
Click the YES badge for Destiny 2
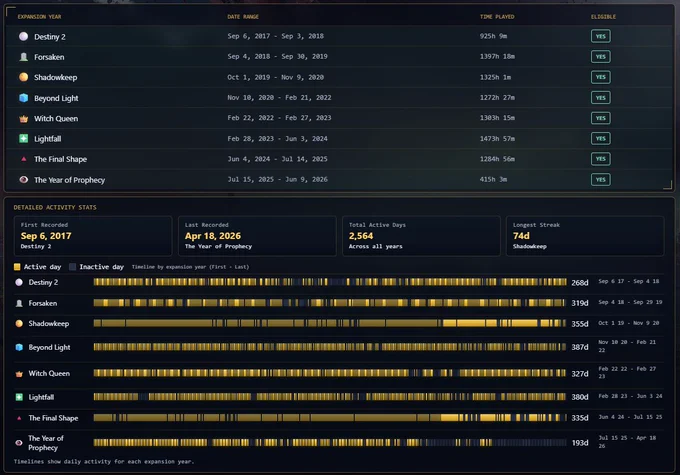601,36
